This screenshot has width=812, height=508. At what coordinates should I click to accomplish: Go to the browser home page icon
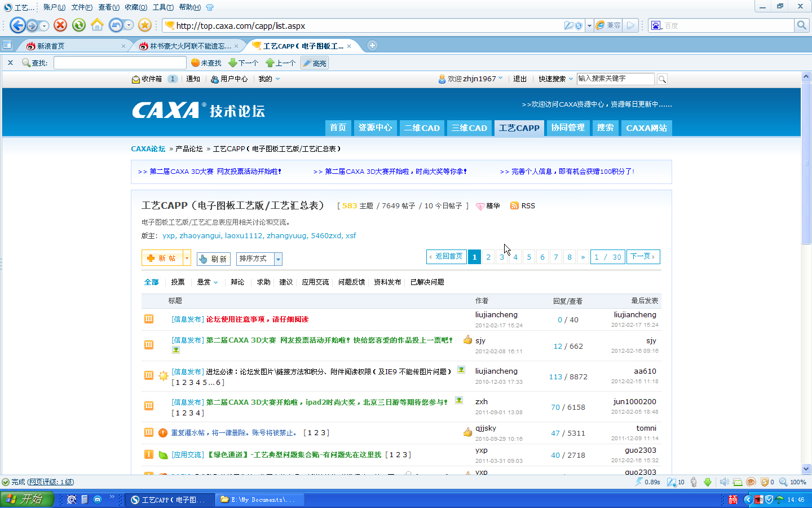click(x=97, y=25)
